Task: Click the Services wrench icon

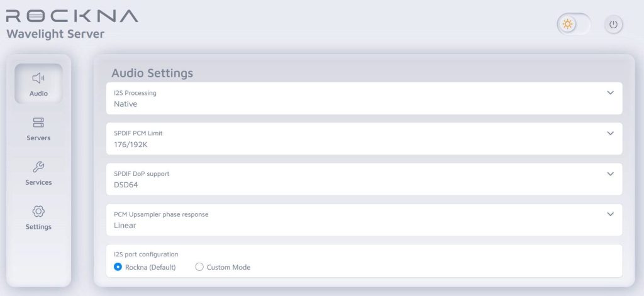Action: pyautogui.click(x=38, y=167)
